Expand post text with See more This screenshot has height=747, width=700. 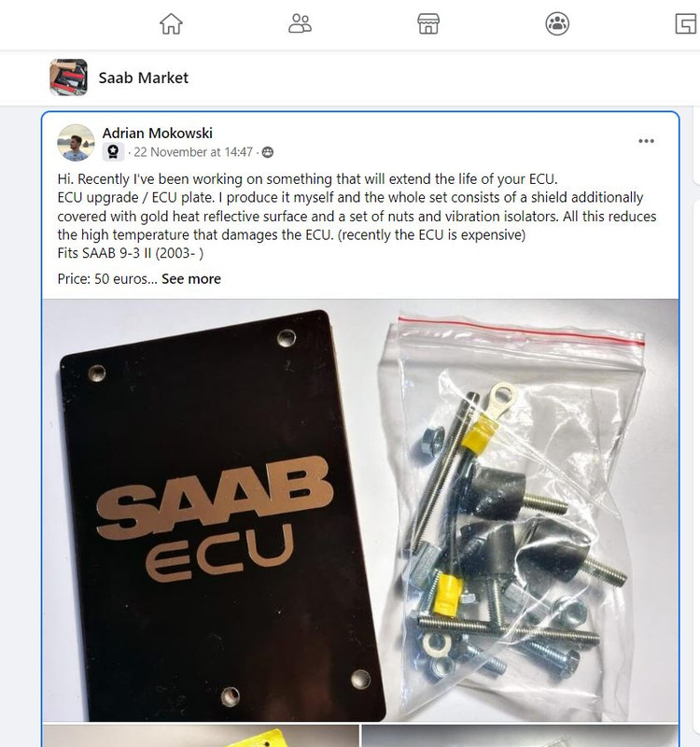click(x=191, y=278)
